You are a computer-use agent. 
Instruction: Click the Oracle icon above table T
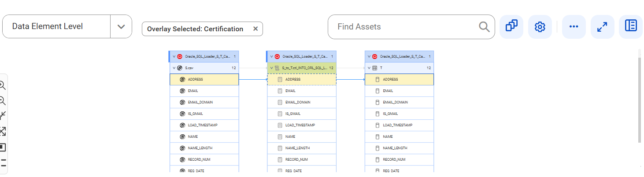point(374,56)
